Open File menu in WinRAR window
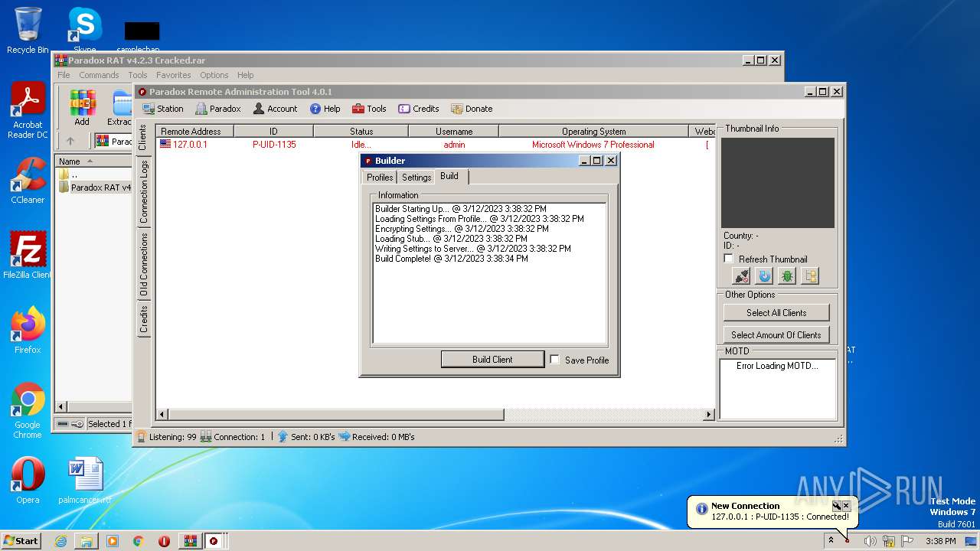The image size is (980, 551). coord(64,75)
